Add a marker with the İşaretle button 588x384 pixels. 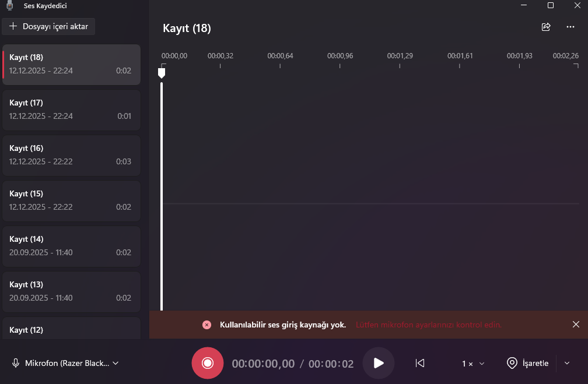coord(527,363)
